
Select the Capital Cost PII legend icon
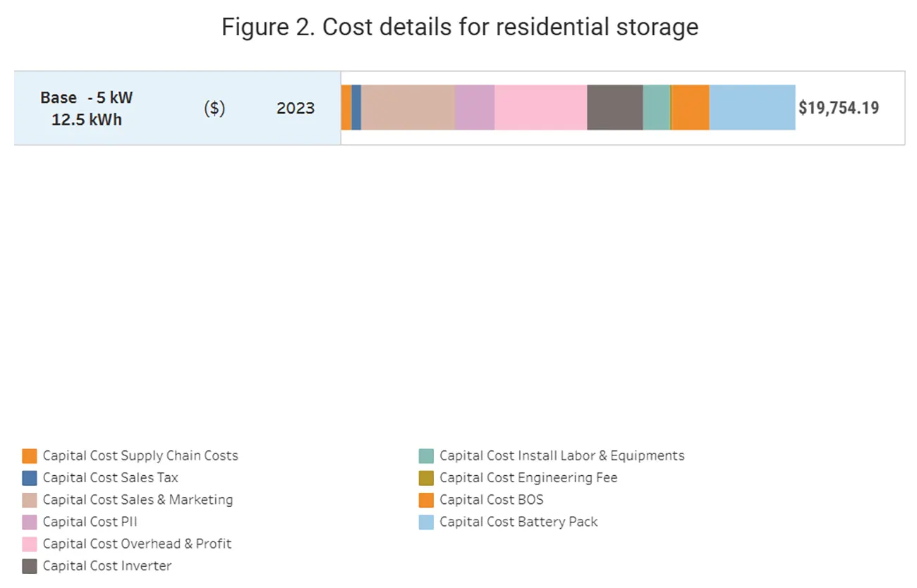coord(30,522)
